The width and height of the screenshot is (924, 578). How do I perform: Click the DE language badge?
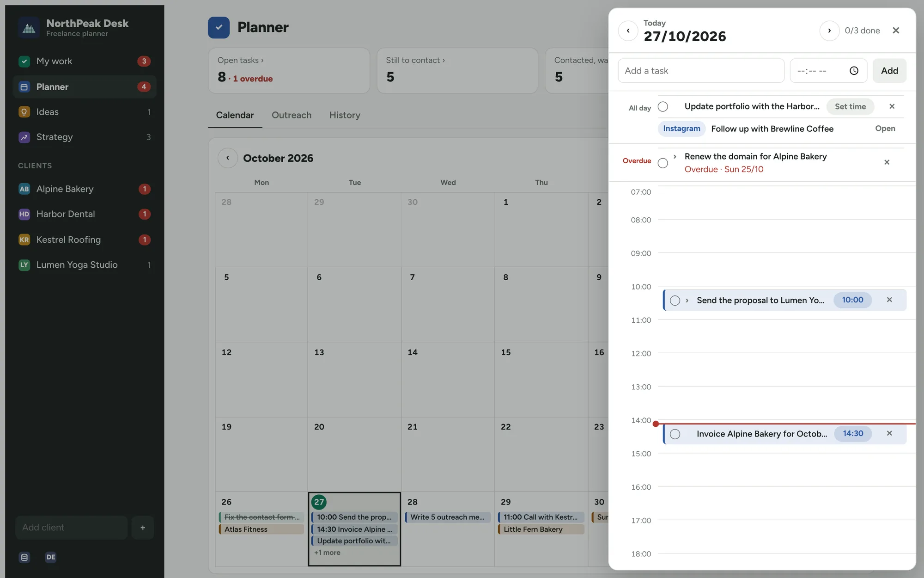tap(51, 557)
